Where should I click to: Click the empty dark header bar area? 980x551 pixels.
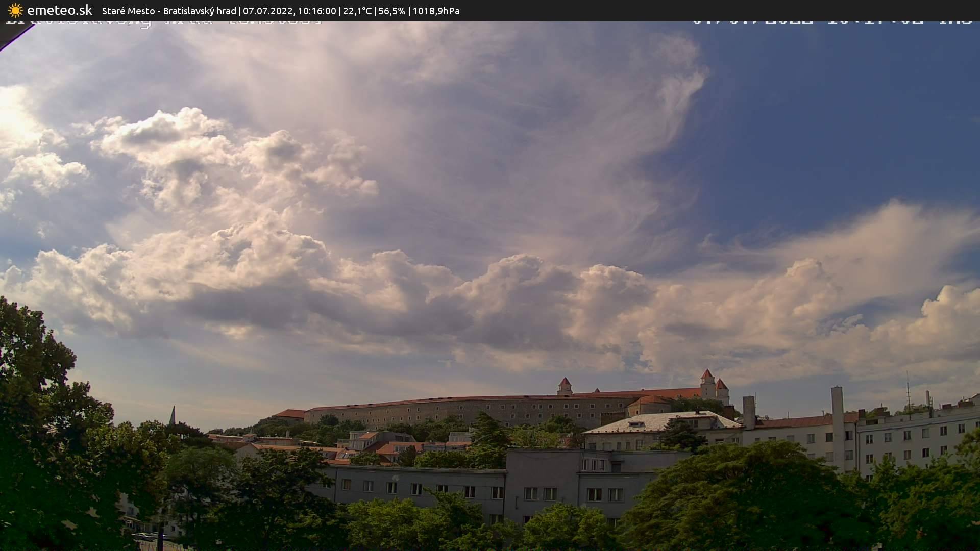[x=715, y=10]
